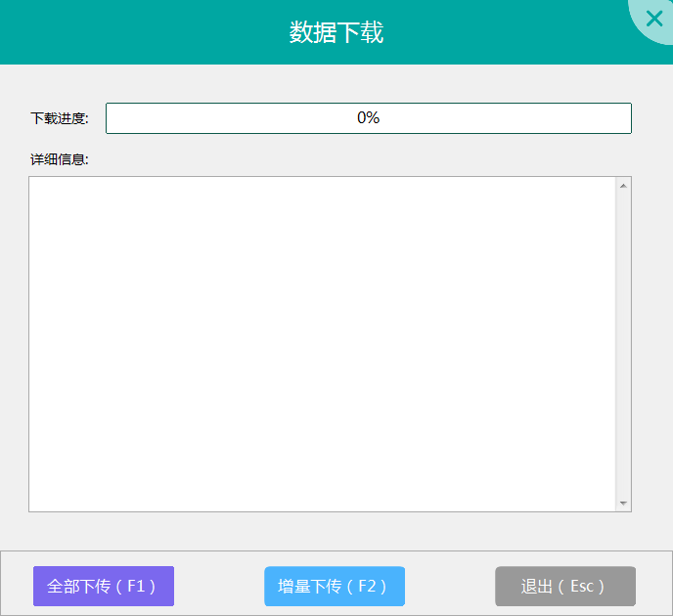Select the 详细信息: label
The height and width of the screenshot is (616, 673).
60,159
